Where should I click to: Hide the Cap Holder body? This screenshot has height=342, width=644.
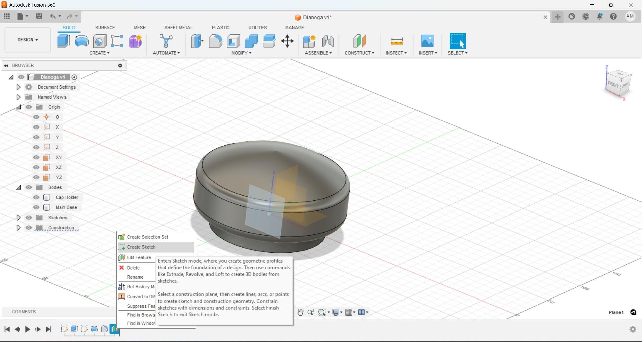tap(36, 197)
